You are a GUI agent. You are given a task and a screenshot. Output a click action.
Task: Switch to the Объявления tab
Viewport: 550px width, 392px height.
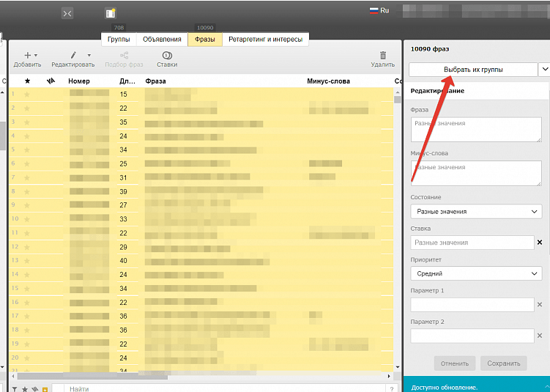(162, 40)
